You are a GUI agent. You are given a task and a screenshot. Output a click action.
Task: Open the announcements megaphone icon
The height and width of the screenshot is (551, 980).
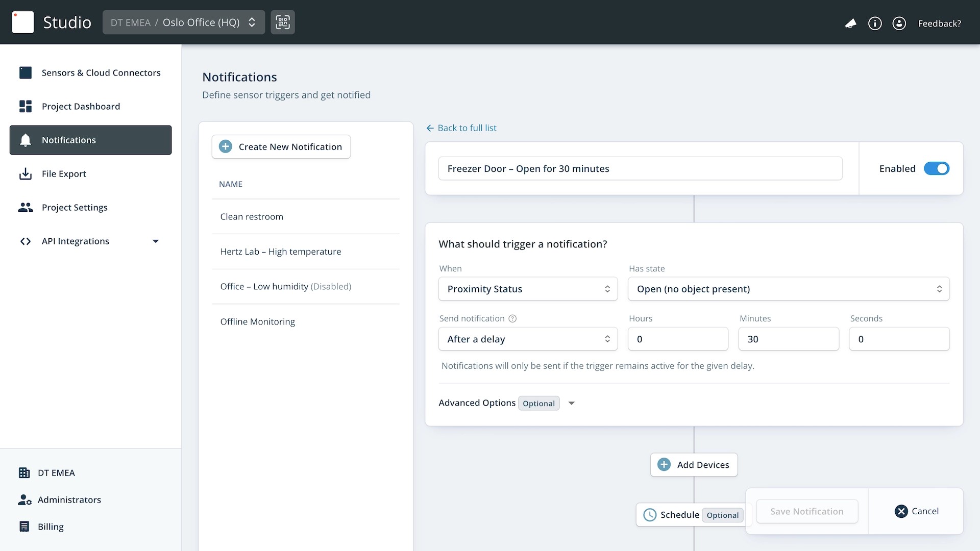(x=850, y=23)
